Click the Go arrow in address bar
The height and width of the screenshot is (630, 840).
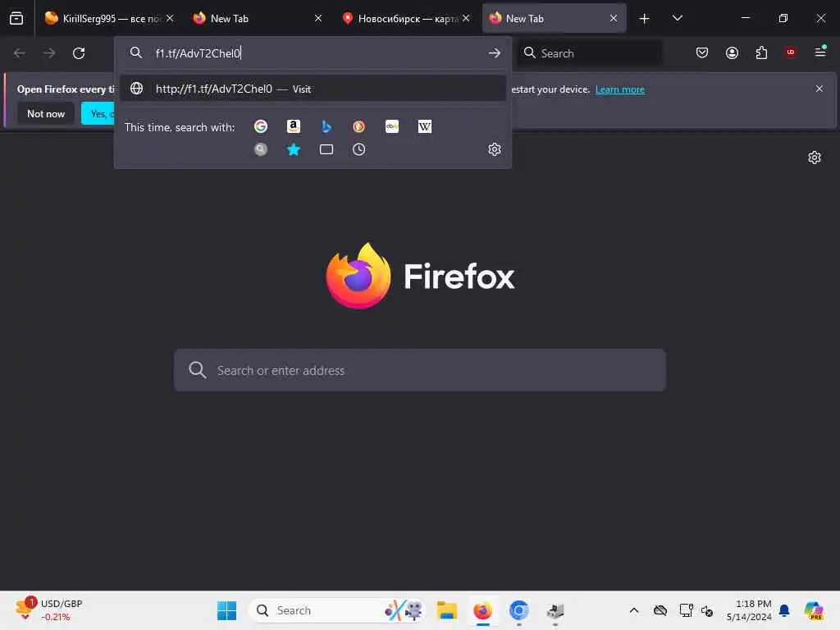494,53
